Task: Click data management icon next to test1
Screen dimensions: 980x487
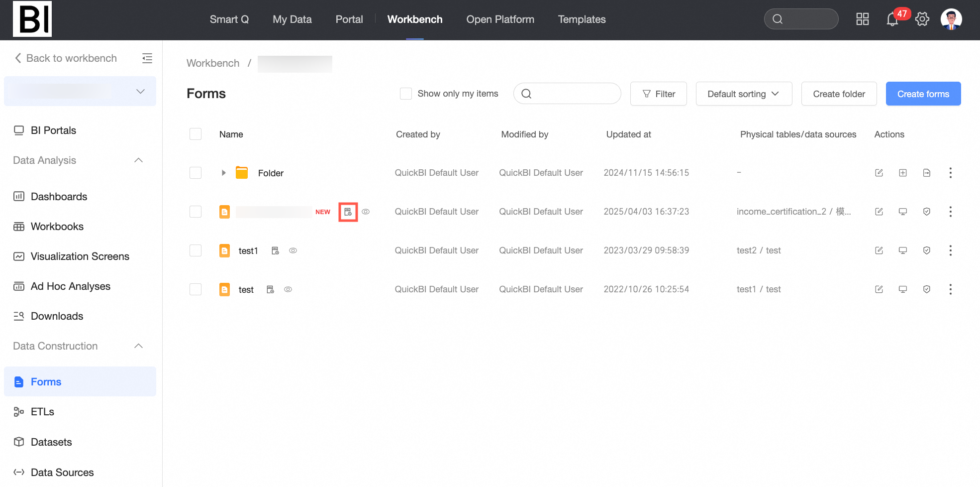Action: point(275,250)
